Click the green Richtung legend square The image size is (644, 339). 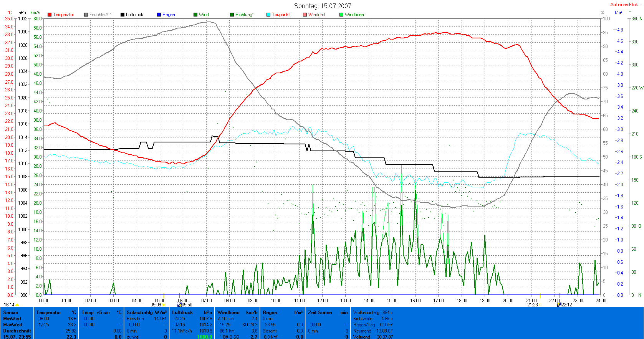pos(232,15)
